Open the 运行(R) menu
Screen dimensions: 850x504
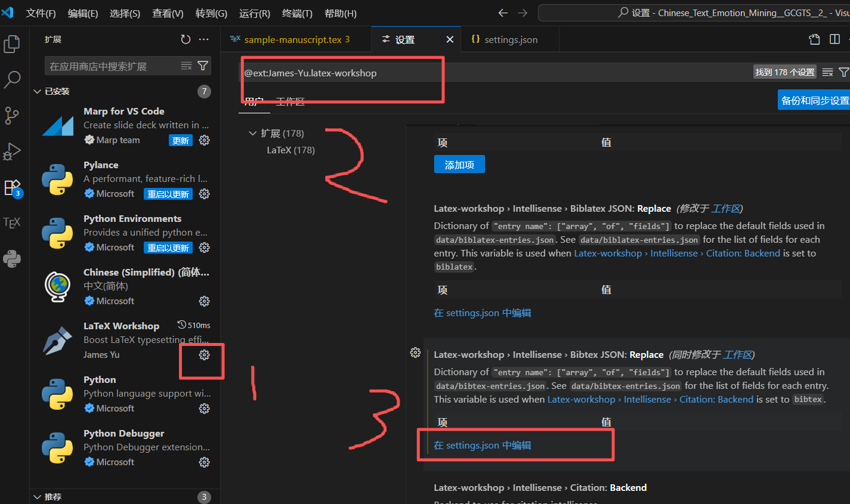click(x=255, y=13)
